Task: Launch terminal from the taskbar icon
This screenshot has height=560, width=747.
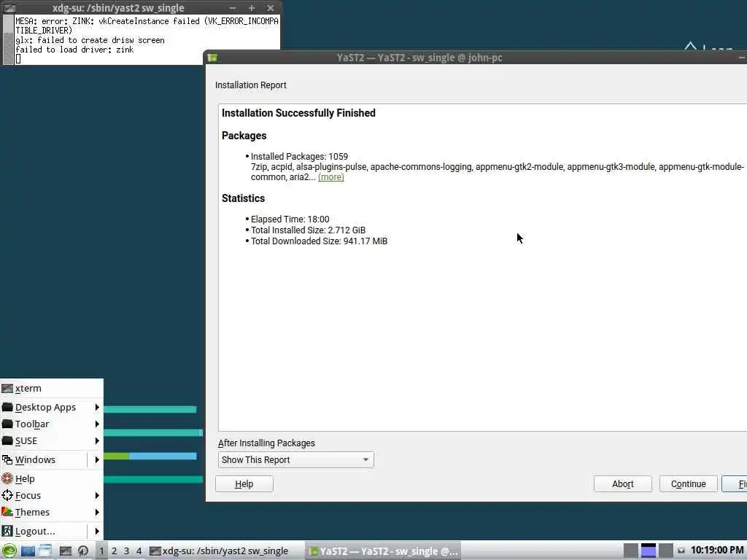Action: (65, 551)
